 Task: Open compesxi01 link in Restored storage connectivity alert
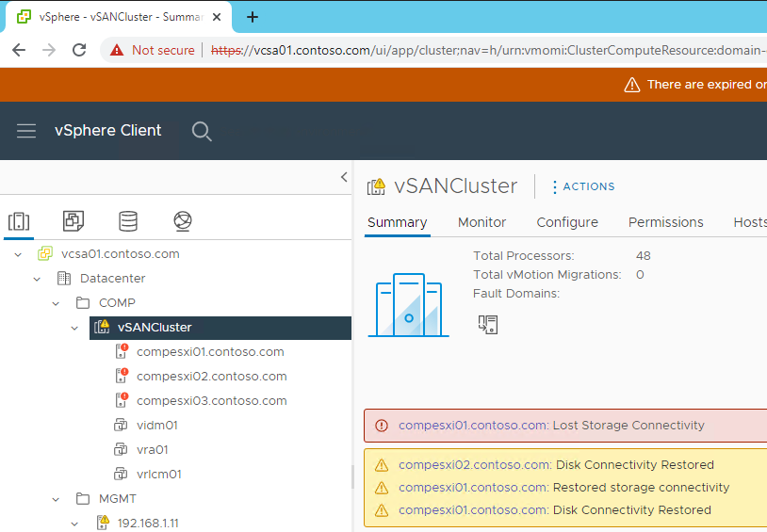(x=471, y=488)
